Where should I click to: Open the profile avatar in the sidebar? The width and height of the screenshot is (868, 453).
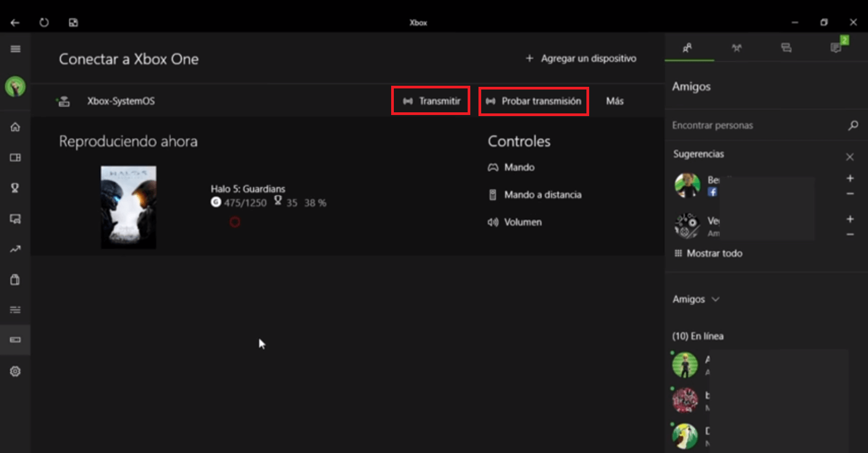(x=15, y=86)
